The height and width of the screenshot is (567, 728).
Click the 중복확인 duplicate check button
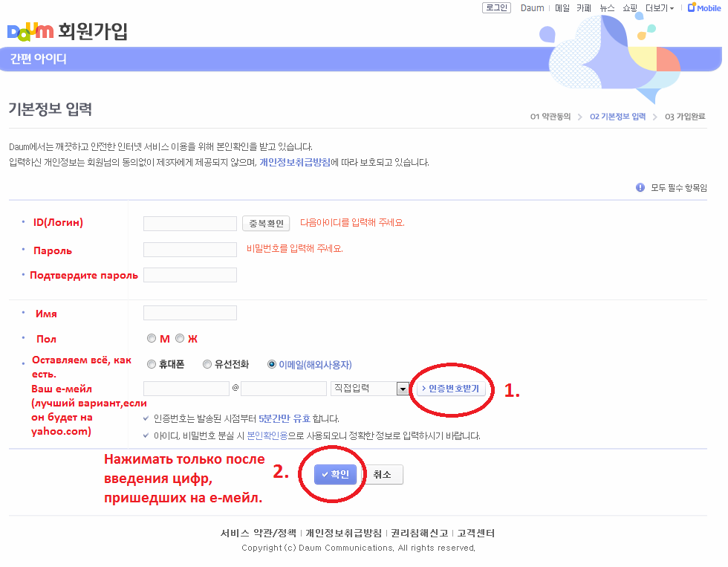point(266,224)
